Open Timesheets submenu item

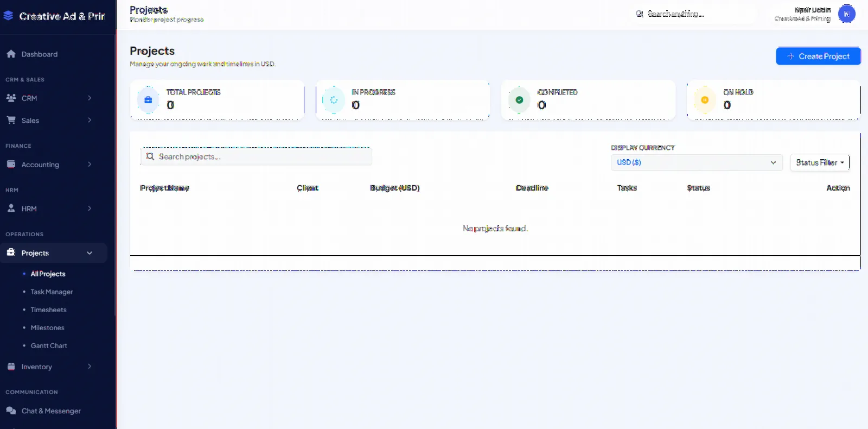tap(48, 310)
